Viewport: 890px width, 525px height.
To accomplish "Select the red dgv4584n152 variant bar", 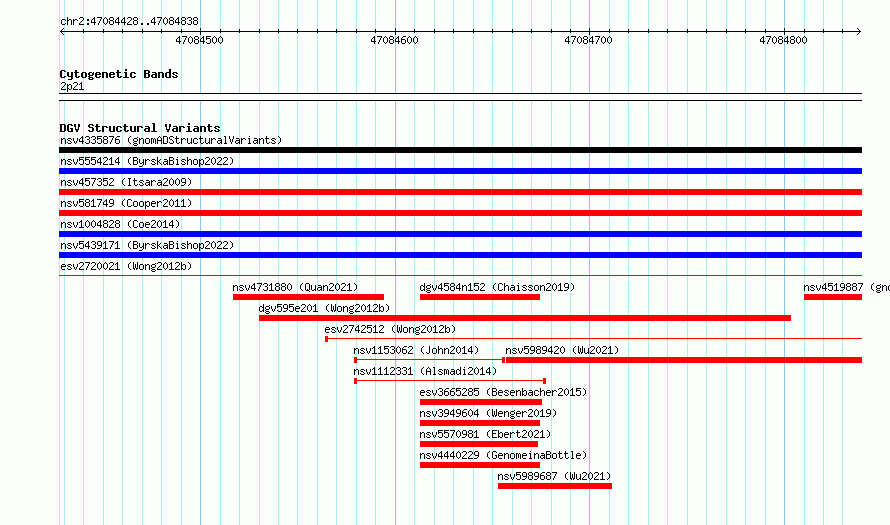I will [480, 297].
